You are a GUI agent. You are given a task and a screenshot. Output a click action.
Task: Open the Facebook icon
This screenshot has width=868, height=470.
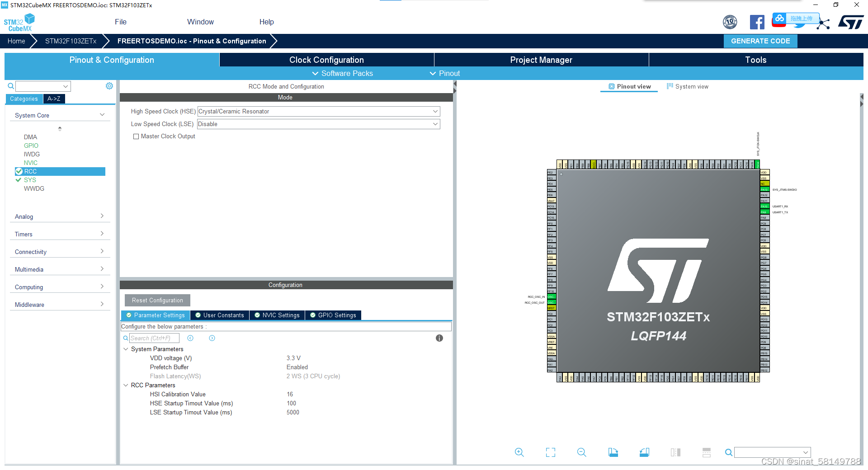pyautogui.click(x=757, y=22)
